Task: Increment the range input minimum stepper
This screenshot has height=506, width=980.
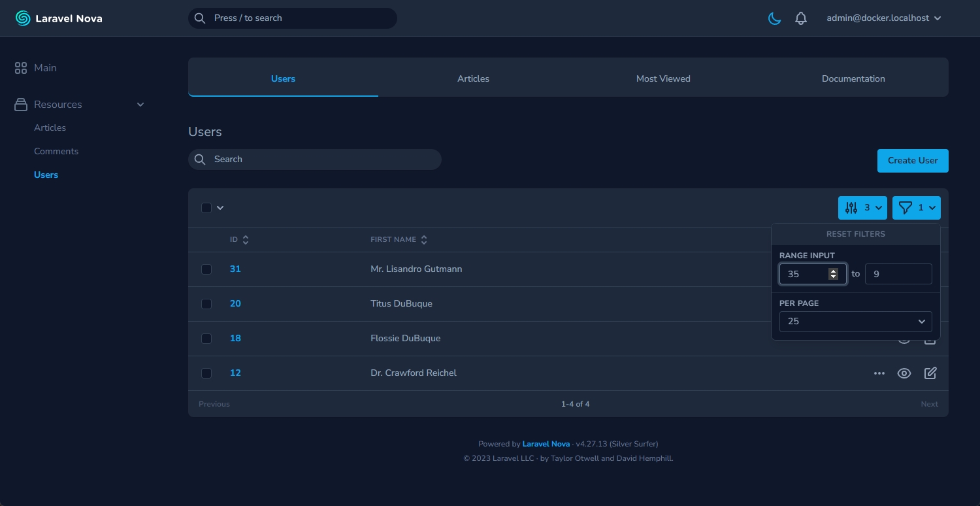Action: point(833,271)
